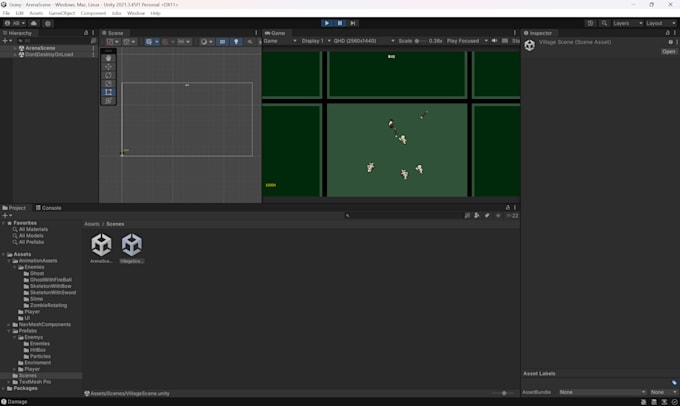This screenshot has height=406, width=680.
Task: Click the Favorite star icon in Project toolbar
Action: pos(498,216)
